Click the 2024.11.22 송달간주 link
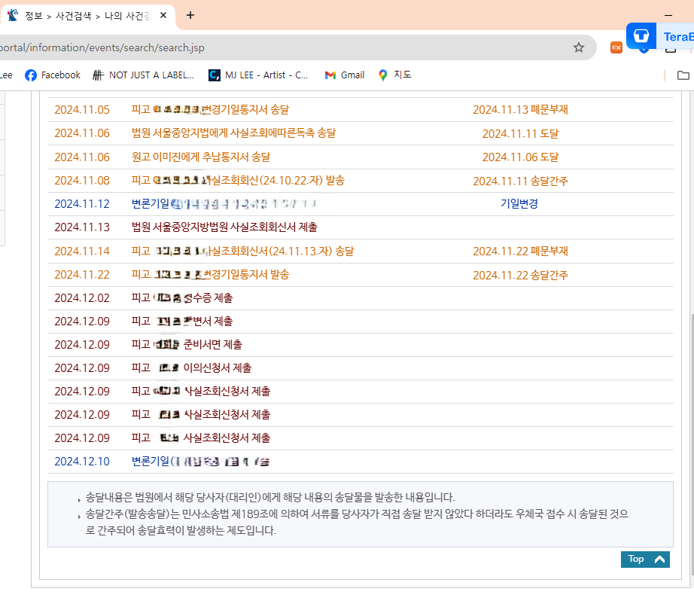This screenshot has width=694, height=616. point(519,275)
